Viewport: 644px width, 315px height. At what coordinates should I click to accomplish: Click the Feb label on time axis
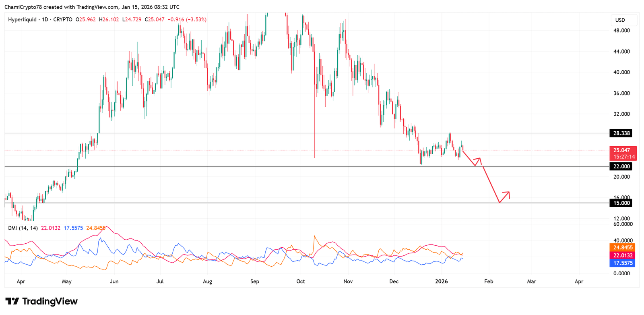click(489, 282)
